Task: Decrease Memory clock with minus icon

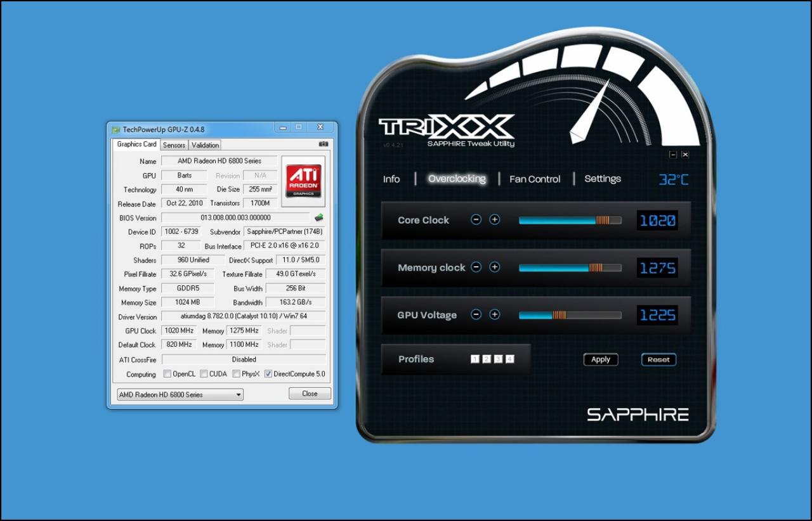Action: pyautogui.click(x=476, y=267)
